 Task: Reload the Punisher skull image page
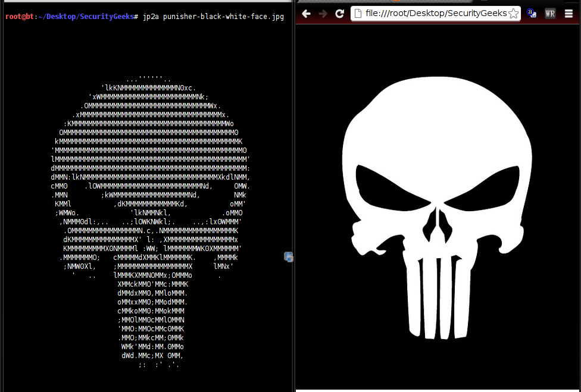click(339, 13)
